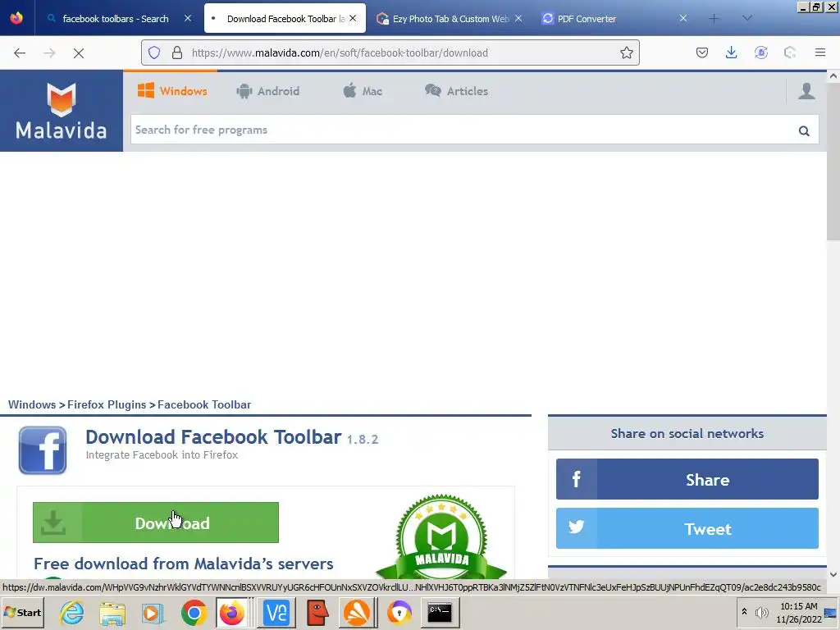Click the Facebook Toolbar app logo
Image resolution: width=840 pixels, height=630 pixels.
point(43,450)
